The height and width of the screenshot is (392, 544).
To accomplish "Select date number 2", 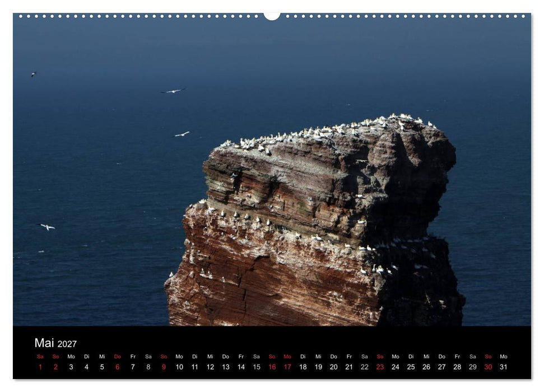I will coord(55,367).
